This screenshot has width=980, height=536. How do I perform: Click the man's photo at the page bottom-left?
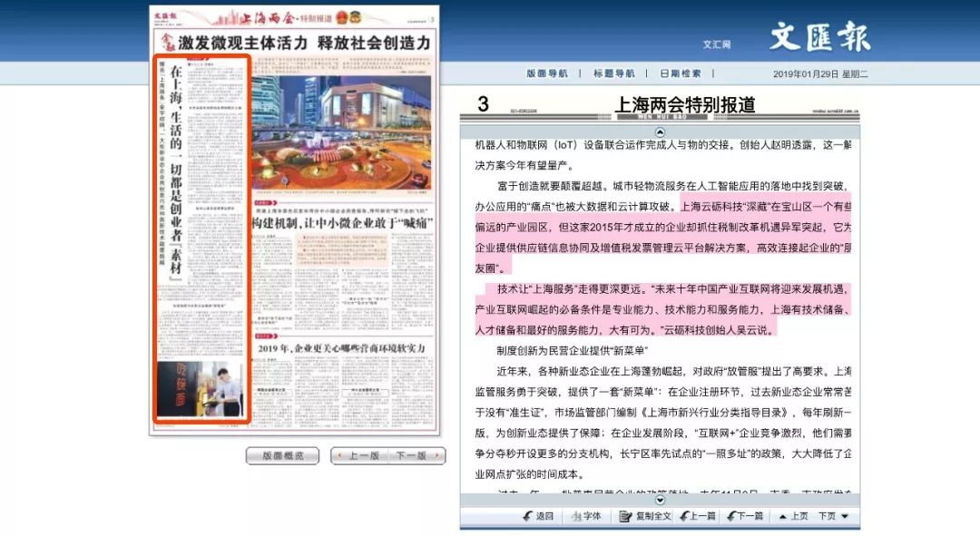pyautogui.click(x=200, y=389)
